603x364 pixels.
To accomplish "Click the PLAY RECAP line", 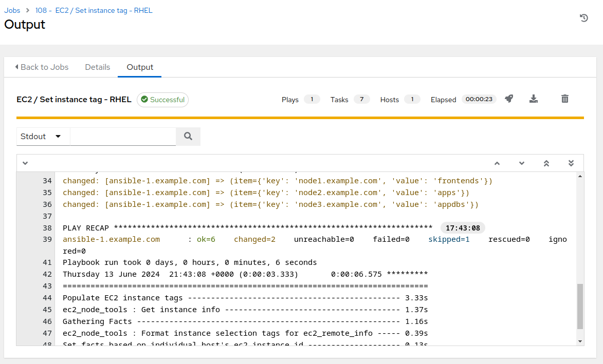I will point(248,228).
